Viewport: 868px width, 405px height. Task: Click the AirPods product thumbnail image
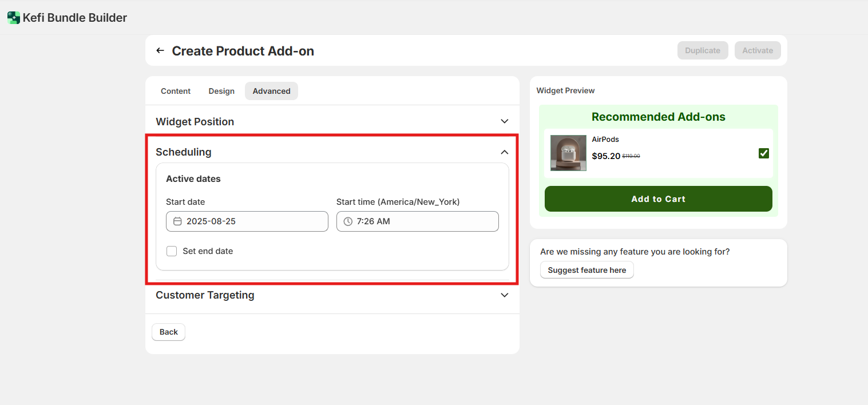click(x=568, y=153)
